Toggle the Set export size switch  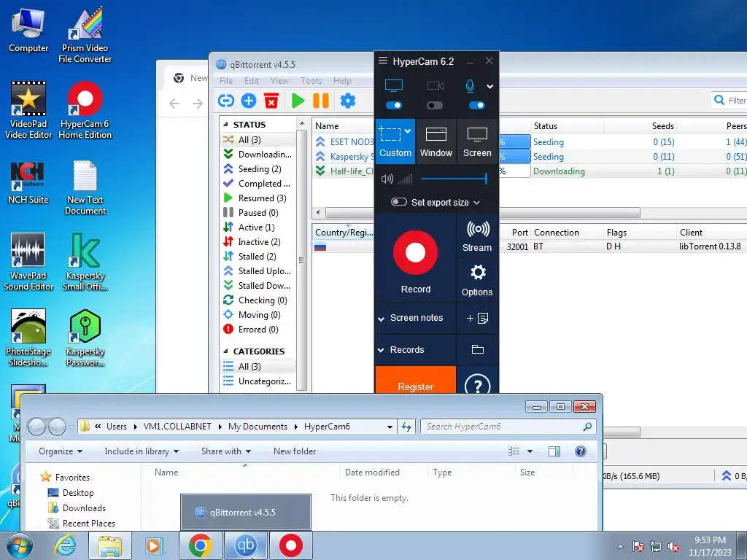pyautogui.click(x=399, y=202)
